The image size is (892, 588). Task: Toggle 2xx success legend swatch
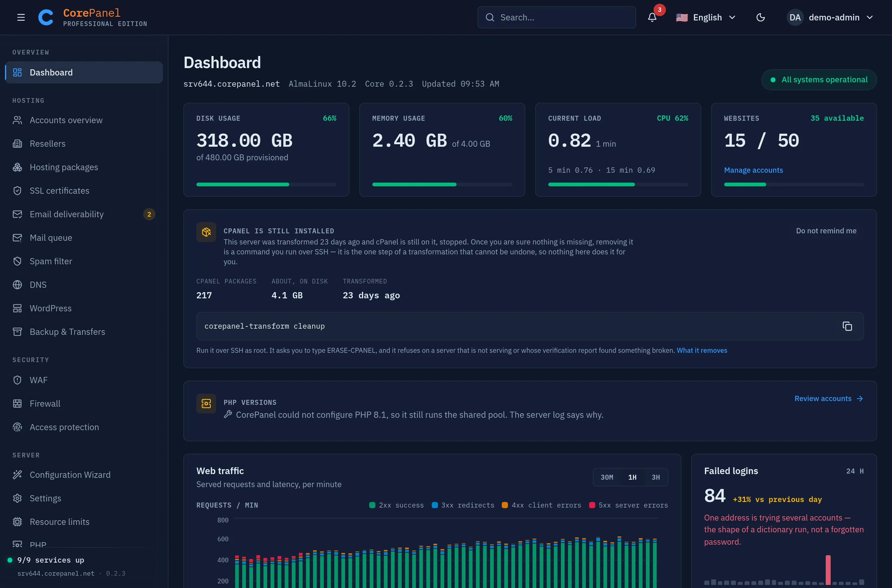point(372,505)
